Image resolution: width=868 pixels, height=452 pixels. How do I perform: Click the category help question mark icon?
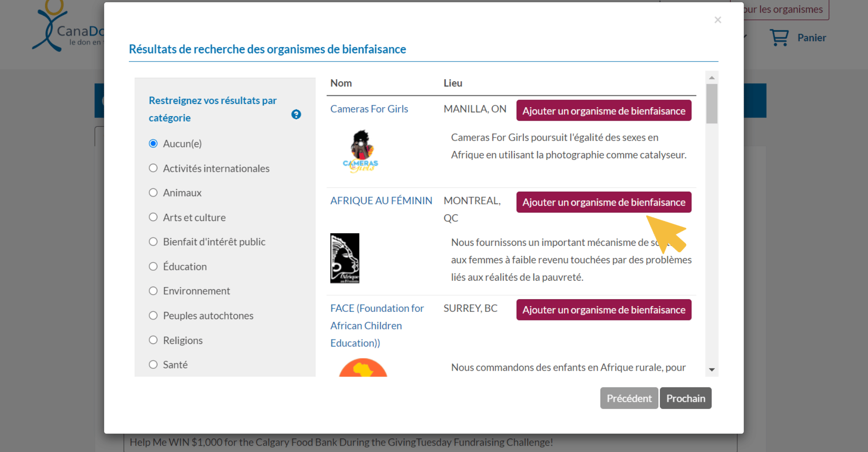point(296,114)
